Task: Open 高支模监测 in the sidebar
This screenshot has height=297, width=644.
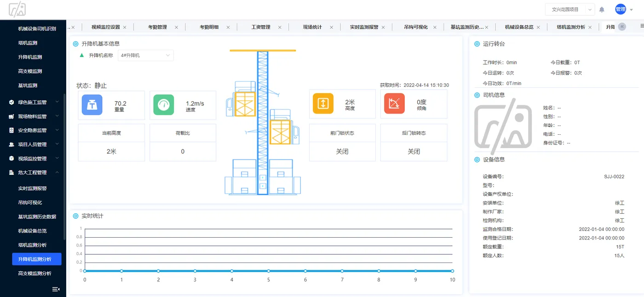Action: point(30,71)
